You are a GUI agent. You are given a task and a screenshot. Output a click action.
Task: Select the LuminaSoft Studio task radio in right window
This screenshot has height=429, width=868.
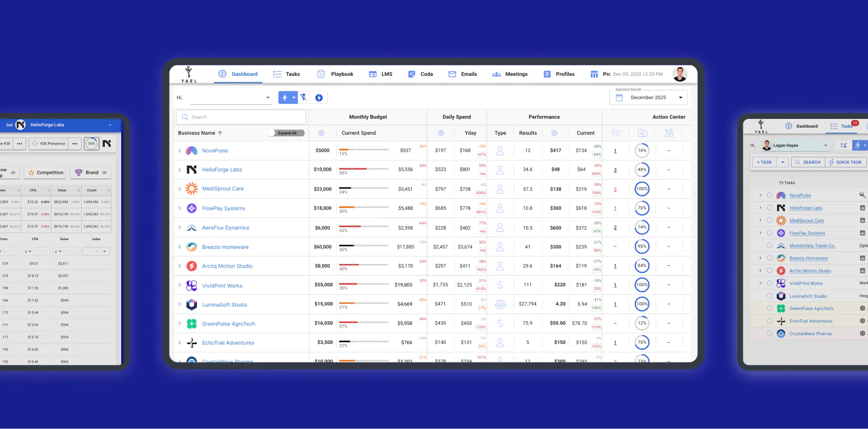[770, 296]
